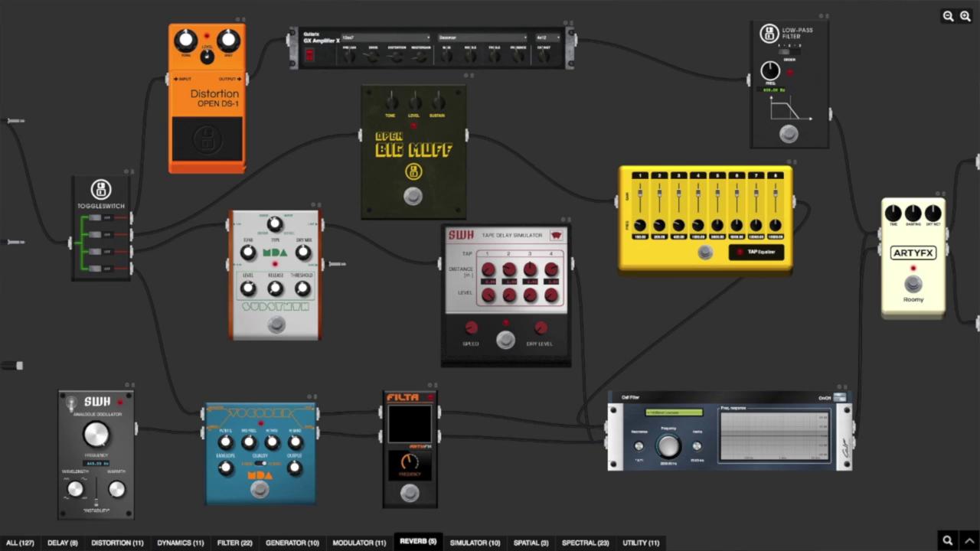Open the plugin search magnifier
980x551 pixels.
coord(947,540)
